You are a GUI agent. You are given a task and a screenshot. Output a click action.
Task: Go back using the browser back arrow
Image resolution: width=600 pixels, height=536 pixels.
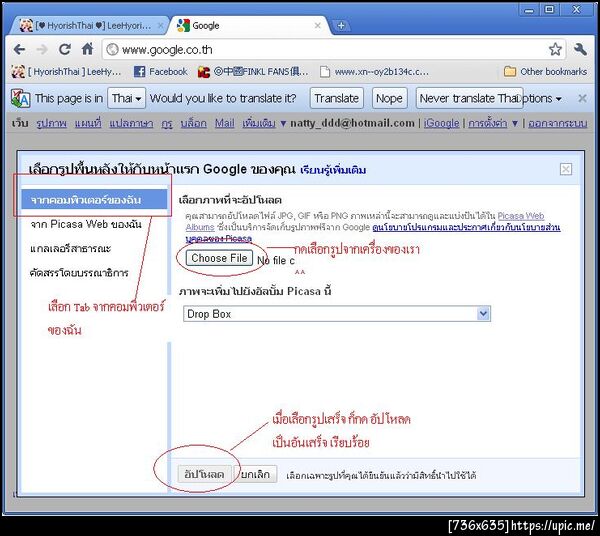pos(19,49)
